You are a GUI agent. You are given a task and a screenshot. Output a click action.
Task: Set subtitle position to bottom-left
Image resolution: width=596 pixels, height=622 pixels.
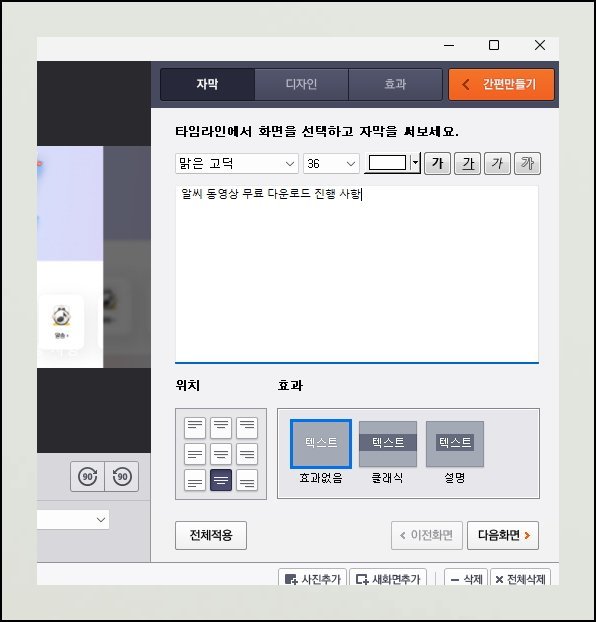pos(195,480)
